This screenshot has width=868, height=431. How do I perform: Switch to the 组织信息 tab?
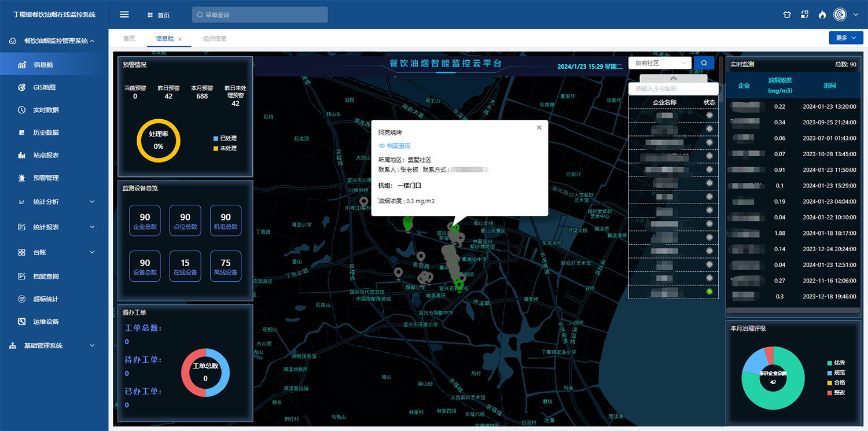(215, 39)
